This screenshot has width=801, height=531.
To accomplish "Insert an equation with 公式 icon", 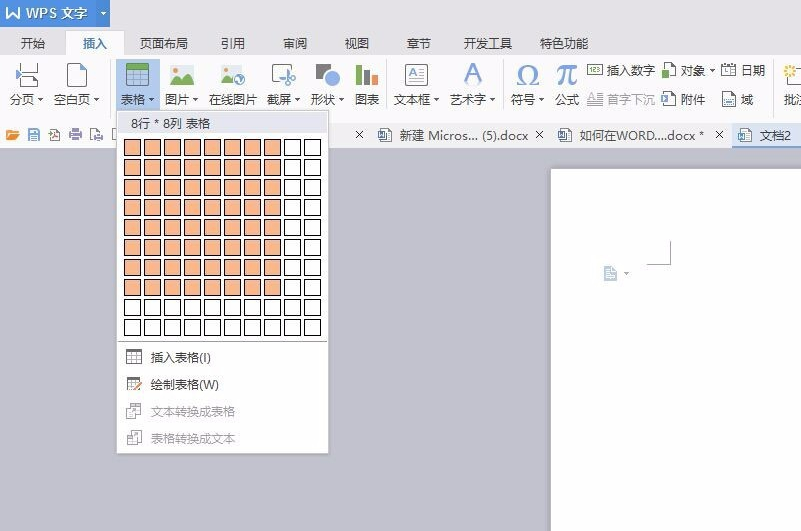I will click(x=567, y=75).
